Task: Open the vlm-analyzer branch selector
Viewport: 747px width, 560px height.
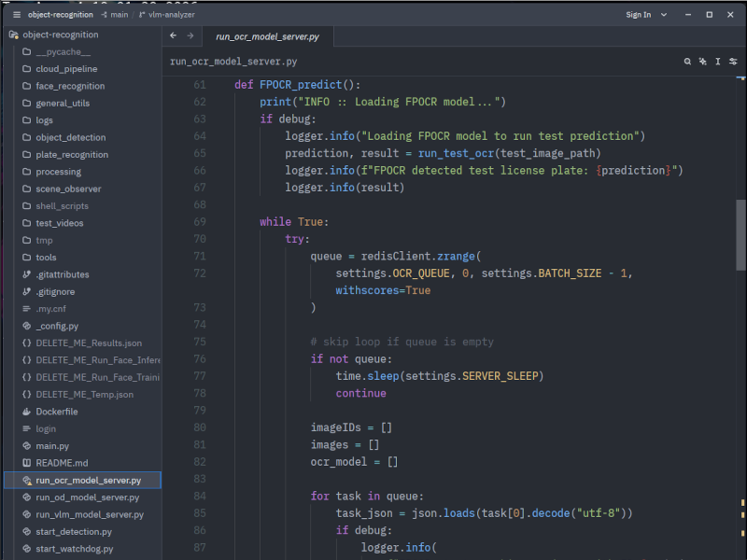Action: tap(167, 15)
